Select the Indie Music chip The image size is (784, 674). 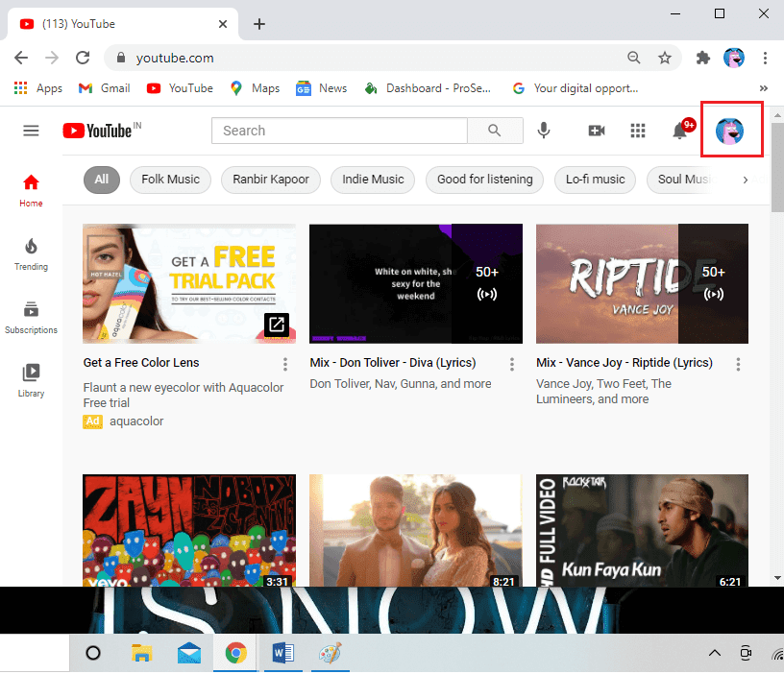point(373,180)
